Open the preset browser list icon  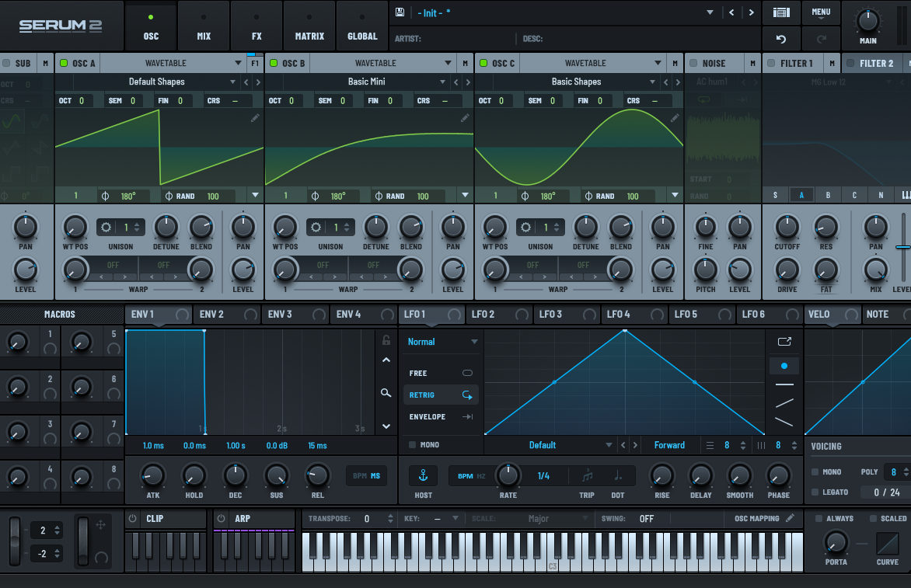click(781, 12)
